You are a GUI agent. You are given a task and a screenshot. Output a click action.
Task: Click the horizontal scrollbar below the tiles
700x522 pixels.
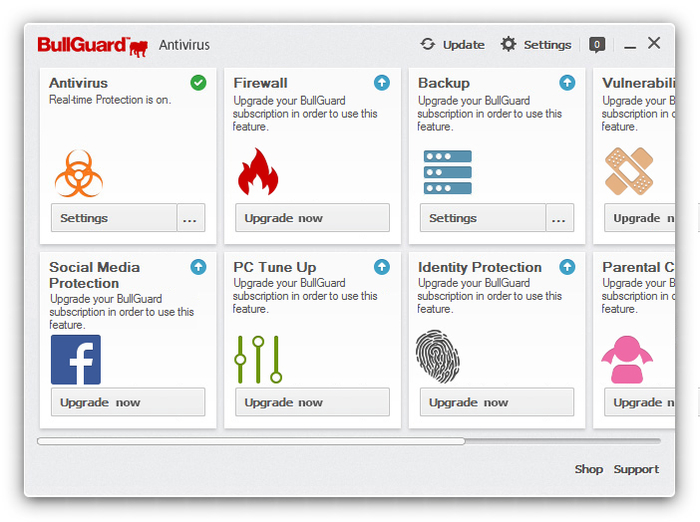point(250,441)
